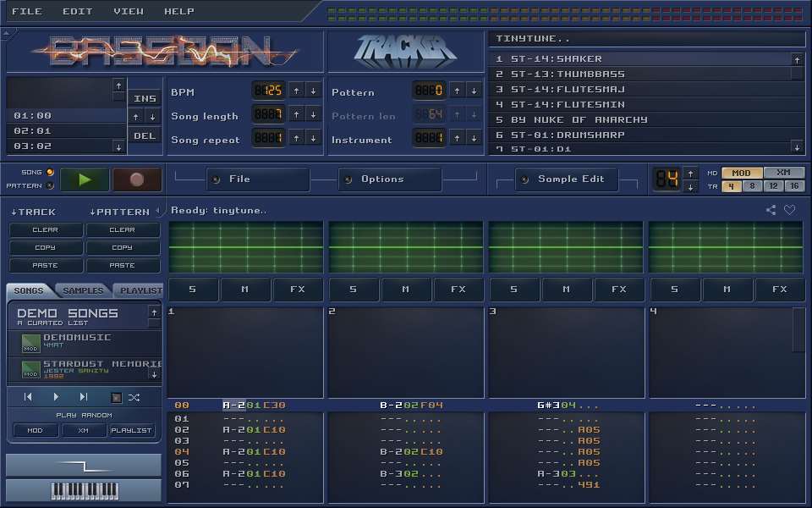The height and width of the screenshot is (508, 812).
Task: Set track count to 4
Action: 731,186
